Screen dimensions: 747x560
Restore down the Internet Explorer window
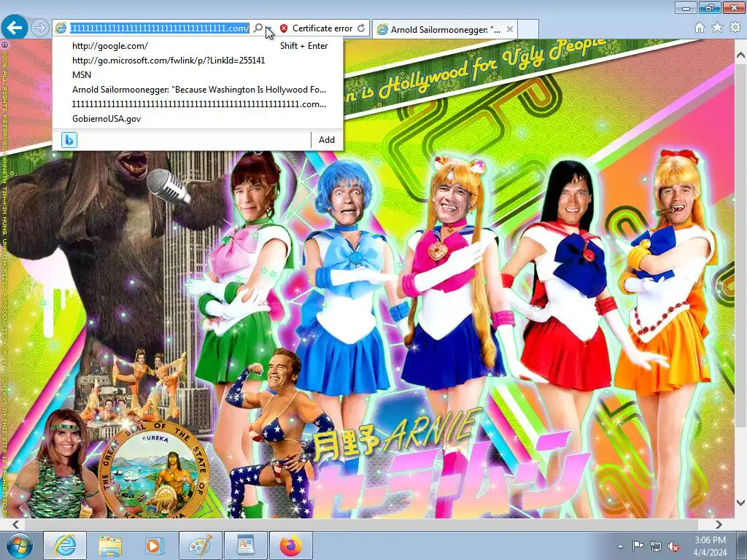(710, 7)
